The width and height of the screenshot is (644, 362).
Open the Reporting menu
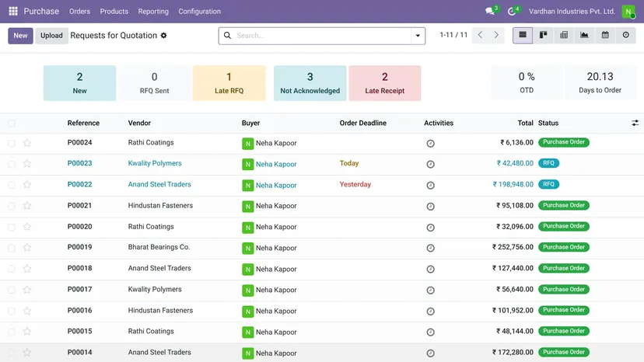[153, 12]
